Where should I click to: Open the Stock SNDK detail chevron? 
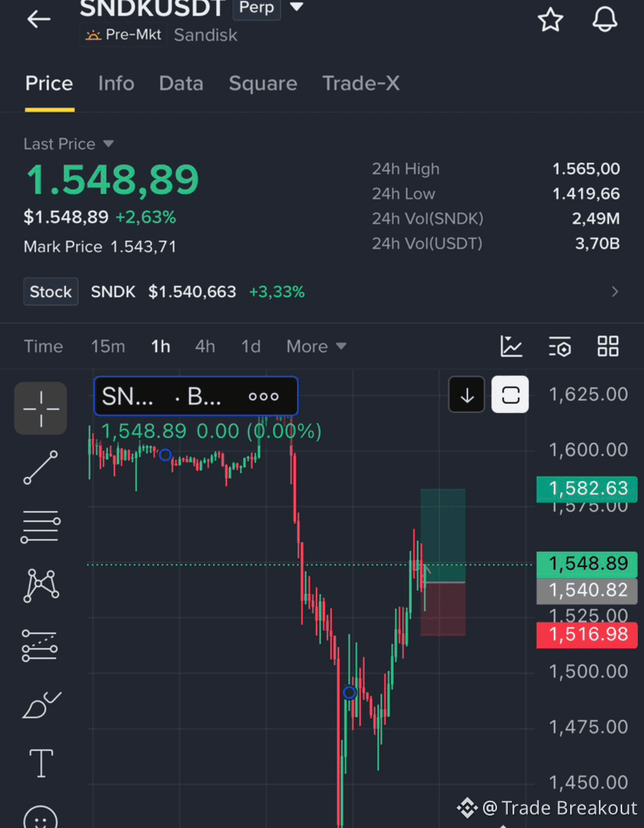pyautogui.click(x=614, y=292)
